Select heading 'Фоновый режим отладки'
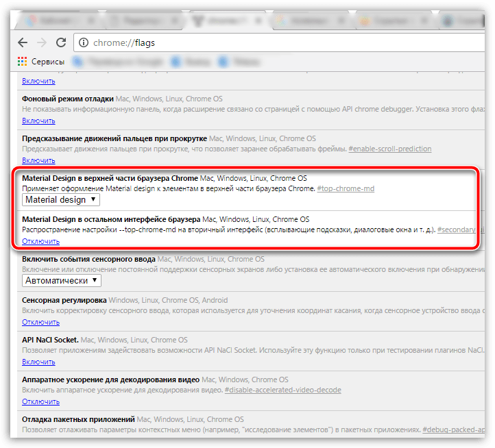This screenshot has width=495, height=448. coord(68,99)
